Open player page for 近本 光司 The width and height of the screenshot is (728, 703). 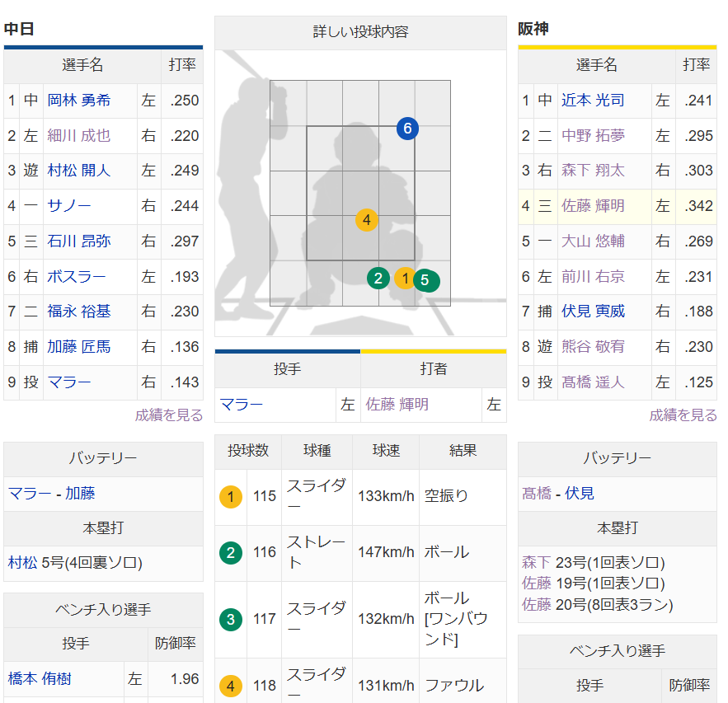(593, 101)
